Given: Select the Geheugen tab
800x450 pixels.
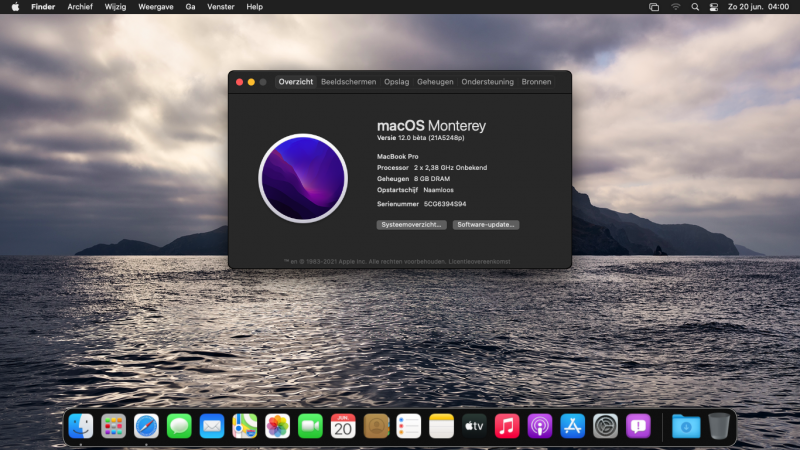Looking at the screenshot, I should 435,82.
